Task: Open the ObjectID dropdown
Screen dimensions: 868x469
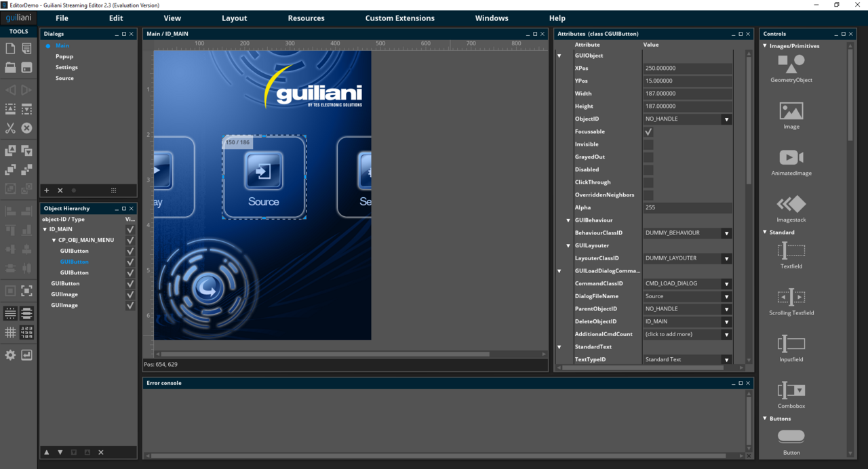Action: click(x=726, y=119)
